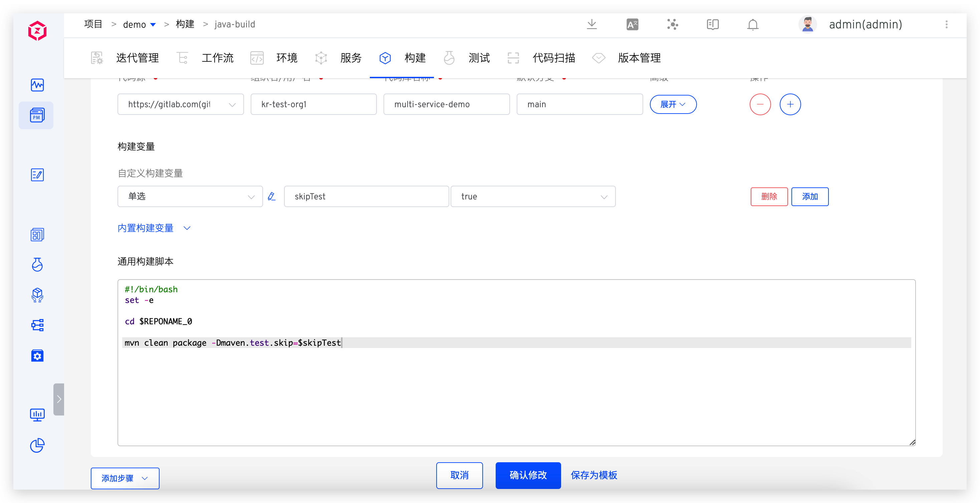Image resolution: width=980 pixels, height=503 pixels.
Task: Edit the main default branch field
Action: pyautogui.click(x=579, y=104)
